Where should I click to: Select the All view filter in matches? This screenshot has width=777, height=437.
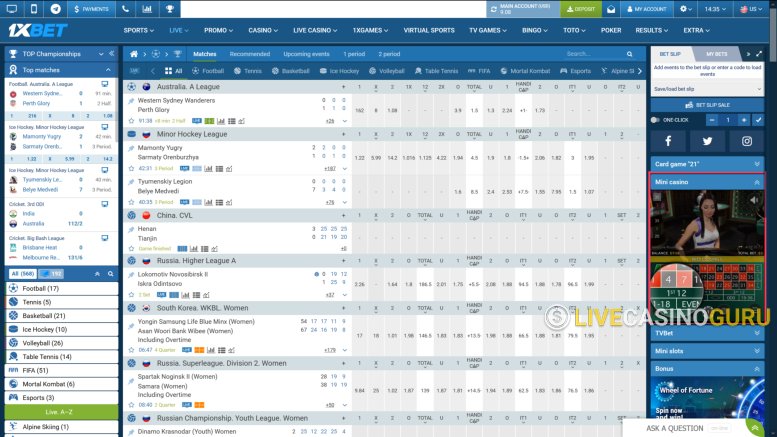(173, 71)
